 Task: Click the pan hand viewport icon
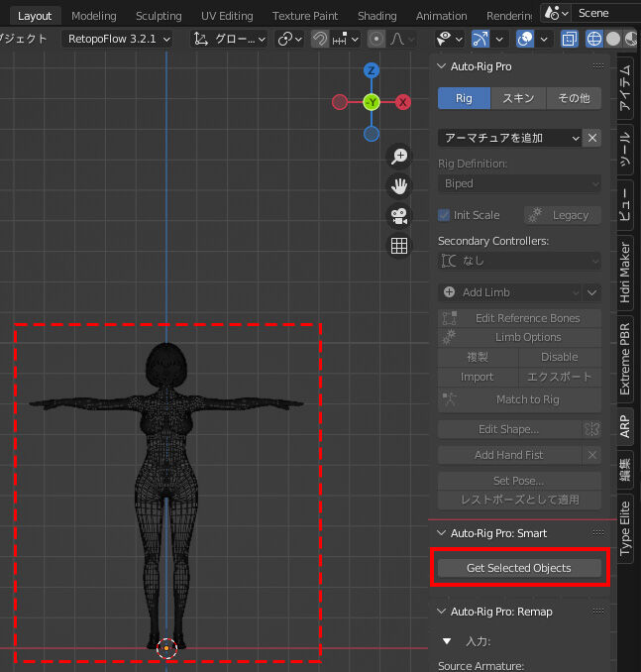coord(399,186)
